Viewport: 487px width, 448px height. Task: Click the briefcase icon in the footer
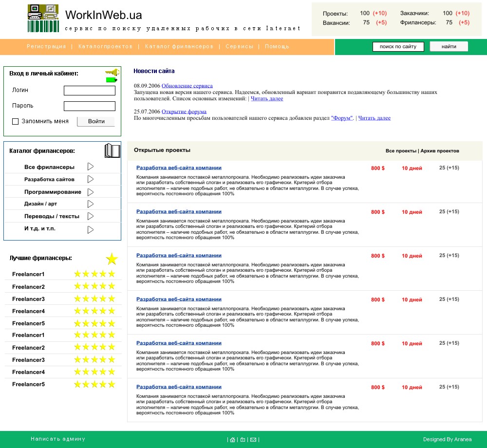tap(243, 439)
